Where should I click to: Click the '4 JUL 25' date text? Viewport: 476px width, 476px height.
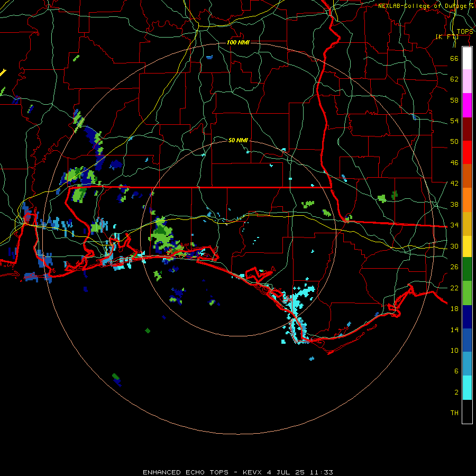pyautogui.click(x=286, y=472)
